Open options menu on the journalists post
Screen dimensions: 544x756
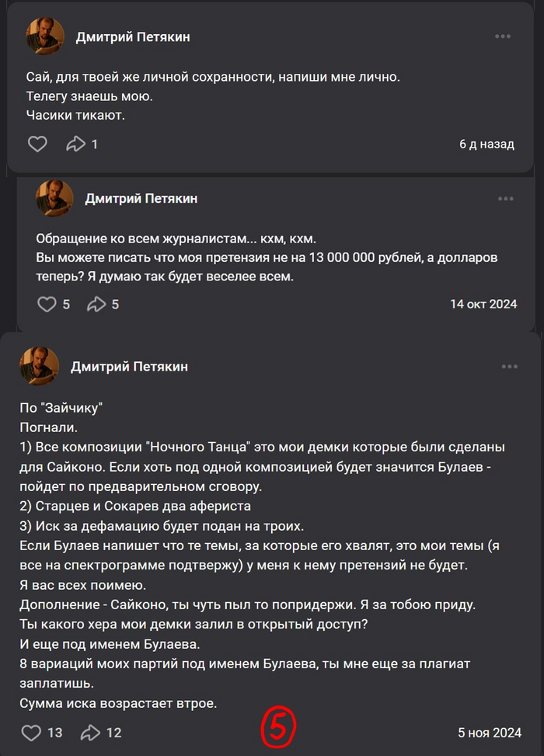click(x=505, y=199)
